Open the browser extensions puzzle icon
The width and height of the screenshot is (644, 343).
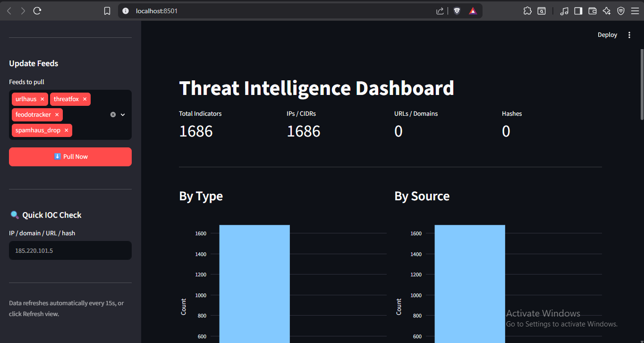(x=527, y=11)
